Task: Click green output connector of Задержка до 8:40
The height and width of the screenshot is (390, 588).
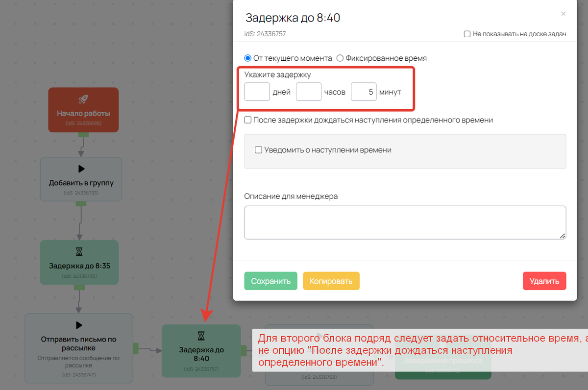Action: coord(244,350)
